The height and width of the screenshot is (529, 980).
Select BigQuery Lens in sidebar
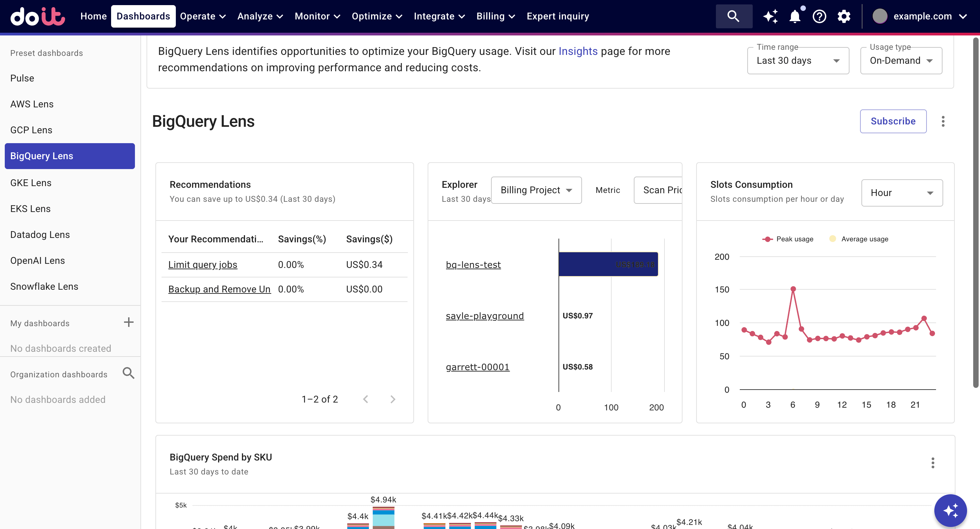[70, 156]
